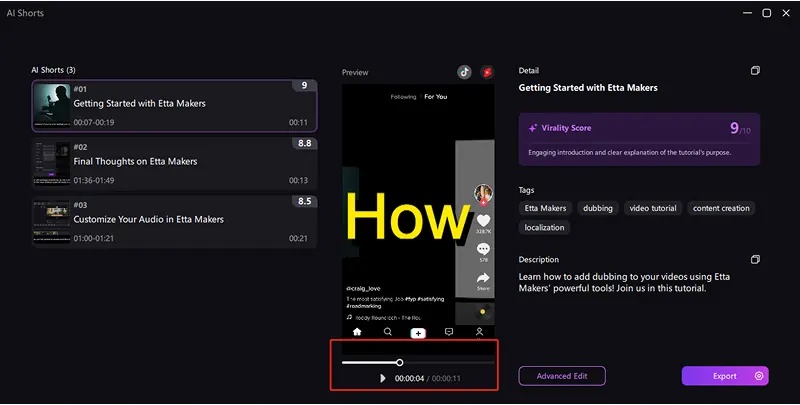
Task: Copy the Description text
Action: 756,259
